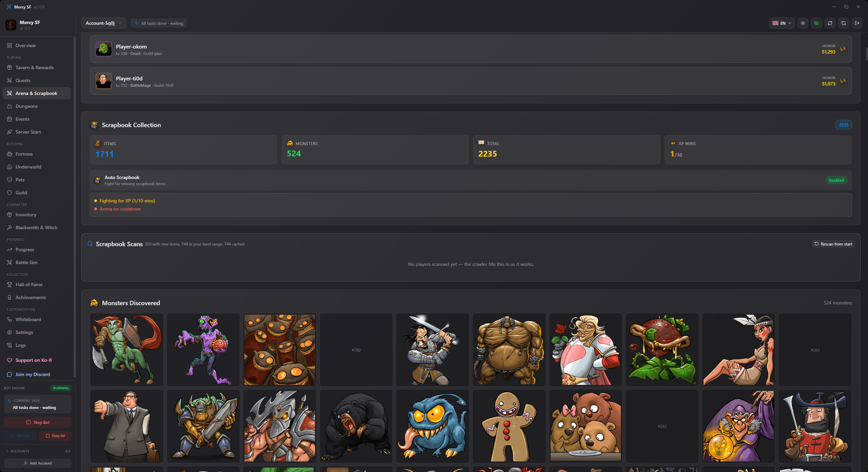Click the honor laurel icon for Player-ti0d

coord(843,81)
